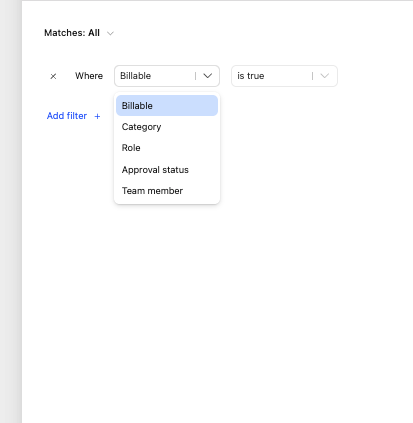Screen dimensions: 413x423
Task: Select Approval status option
Action: pyautogui.click(x=167, y=170)
